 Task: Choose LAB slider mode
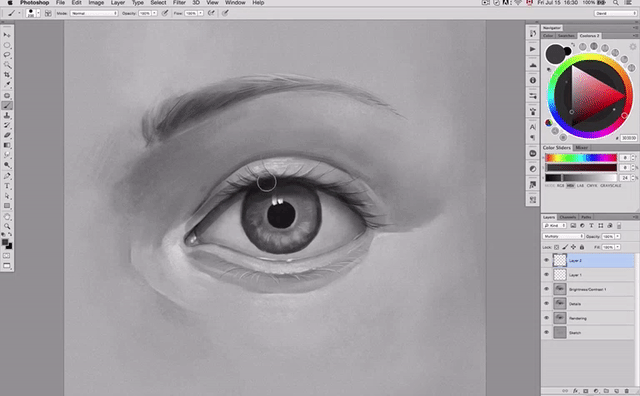point(580,186)
